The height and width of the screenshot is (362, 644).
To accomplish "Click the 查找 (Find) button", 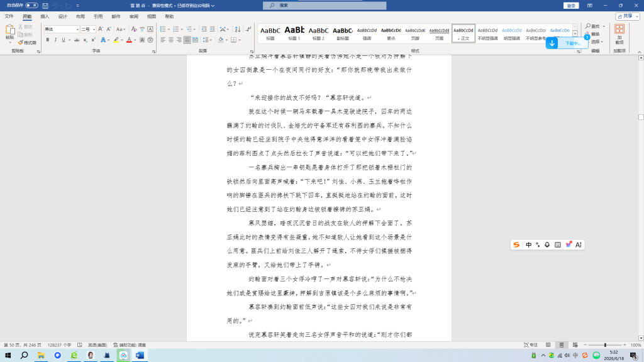I will [592, 26].
